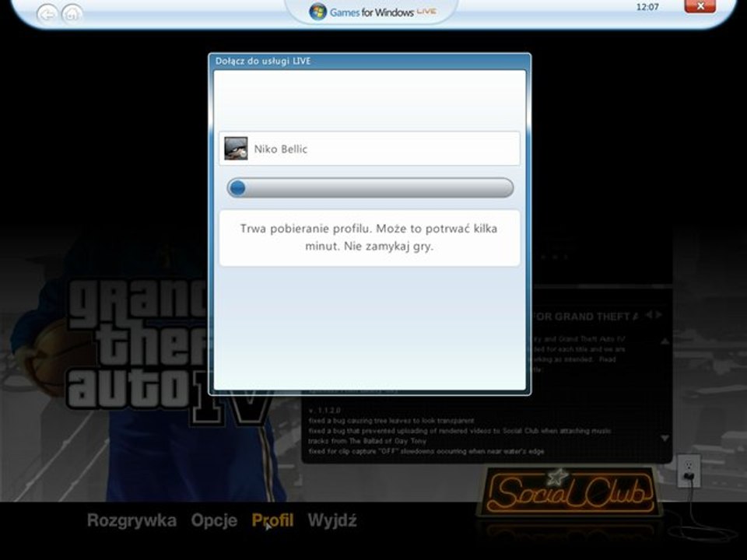Image resolution: width=747 pixels, height=560 pixels.
Task: Click the power outlet icon near Social Club
Action: coord(689,471)
